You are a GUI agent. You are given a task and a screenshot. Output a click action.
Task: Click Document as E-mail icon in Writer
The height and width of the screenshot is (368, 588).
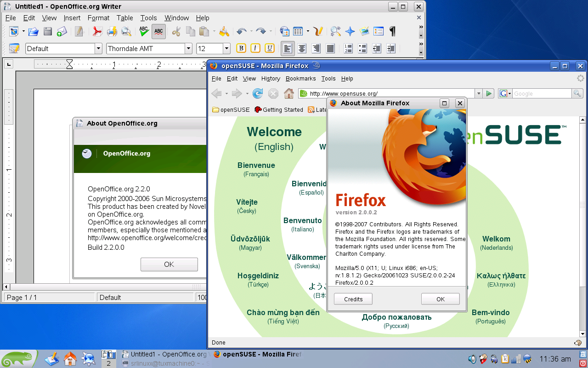pos(62,31)
